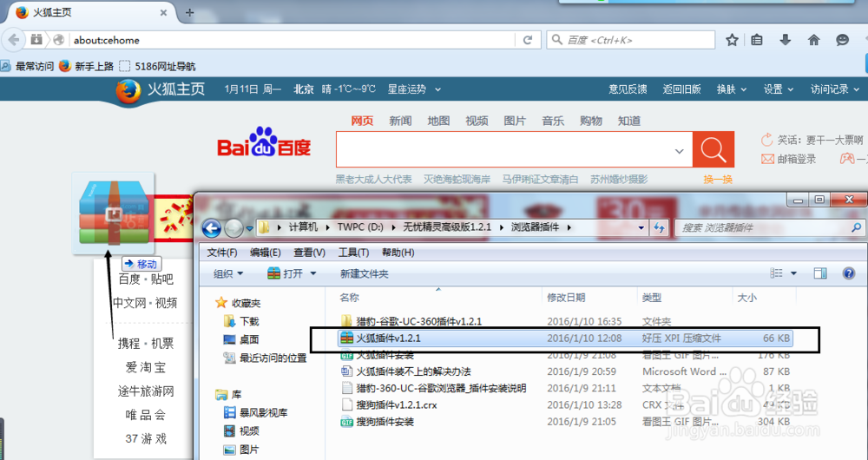
Task: Click the 邮箱登录 link
Action: tap(788, 160)
